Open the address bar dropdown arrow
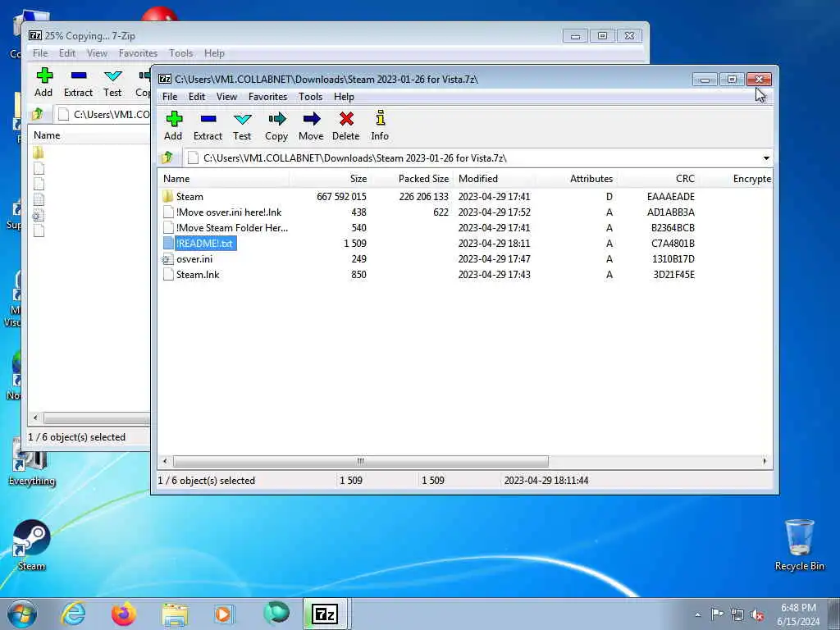Screen dimensions: 840x630 (766, 158)
